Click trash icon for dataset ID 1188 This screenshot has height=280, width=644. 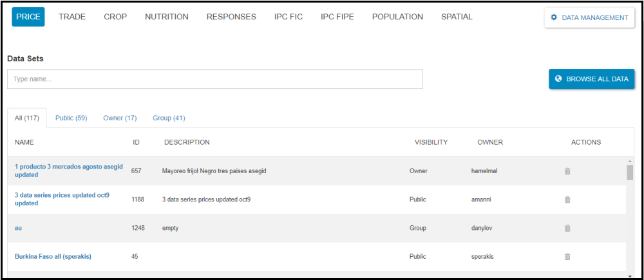pos(567,200)
